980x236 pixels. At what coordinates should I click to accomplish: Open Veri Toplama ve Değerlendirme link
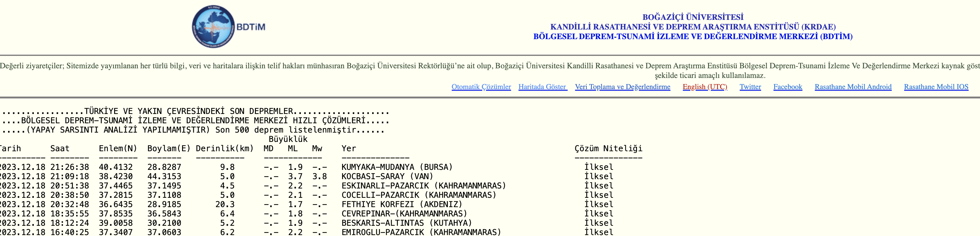[x=622, y=87]
